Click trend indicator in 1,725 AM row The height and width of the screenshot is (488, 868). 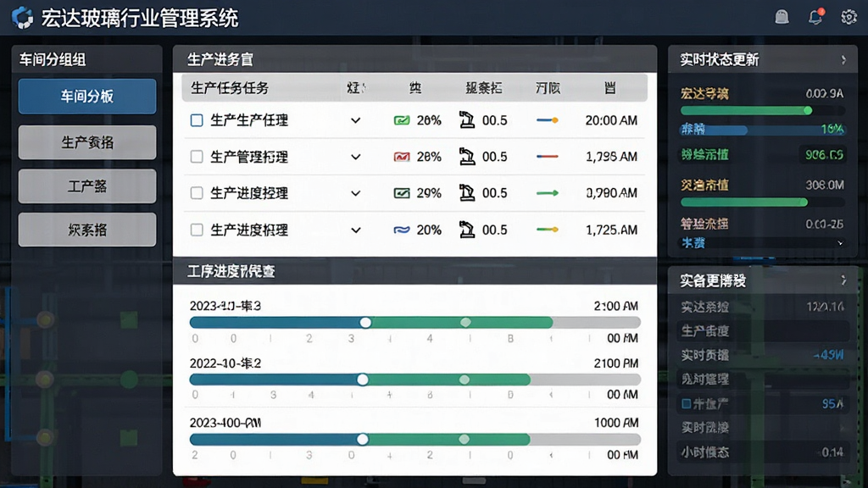tap(547, 230)
